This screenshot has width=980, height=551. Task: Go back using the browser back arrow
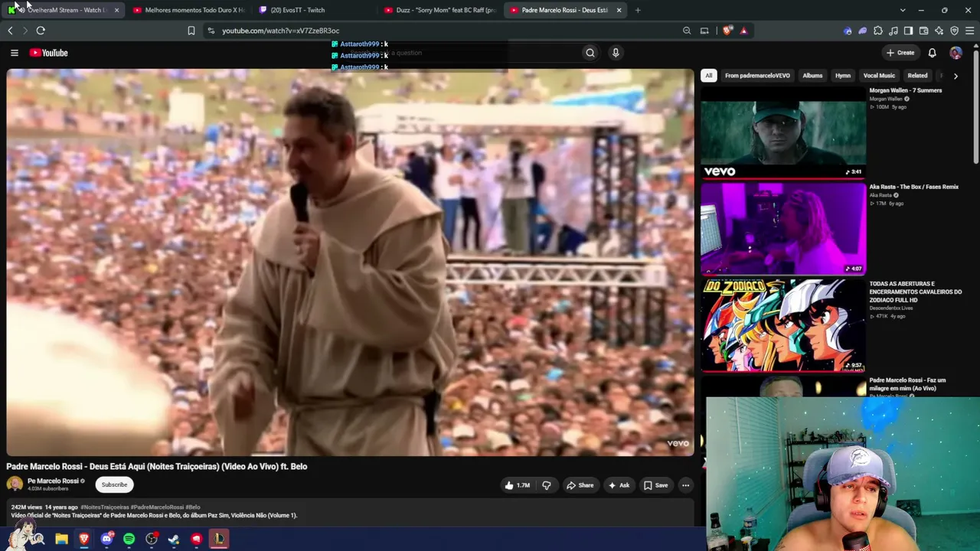pos(10,31)
